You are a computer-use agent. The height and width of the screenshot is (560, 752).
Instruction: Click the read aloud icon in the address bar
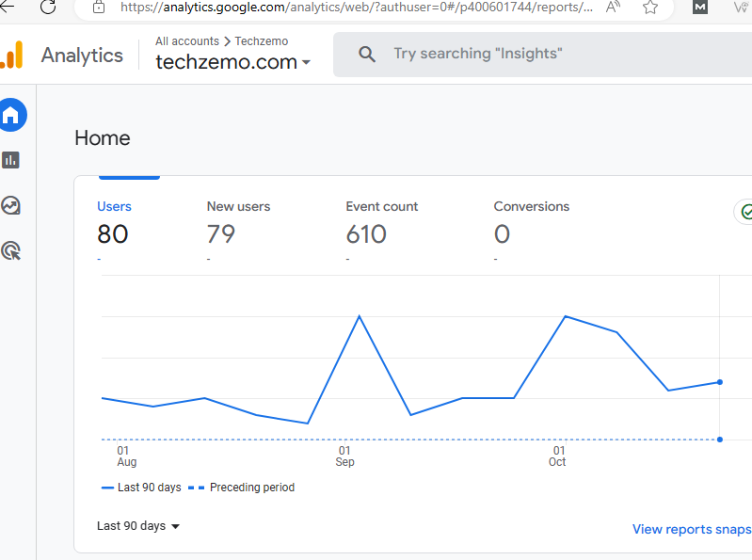pyautogui.click(x=613, y=8)
